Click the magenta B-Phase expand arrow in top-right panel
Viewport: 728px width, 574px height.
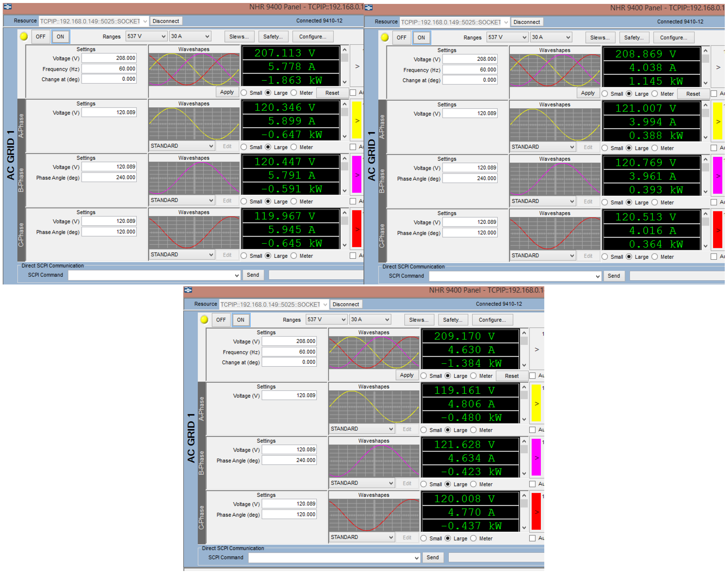[x=718, y=176]
